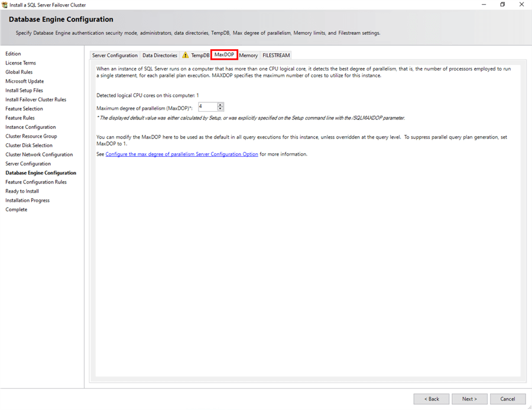532x410 pixels.
Task: Select the MaxDOP tab
Action: coord(224,54)
